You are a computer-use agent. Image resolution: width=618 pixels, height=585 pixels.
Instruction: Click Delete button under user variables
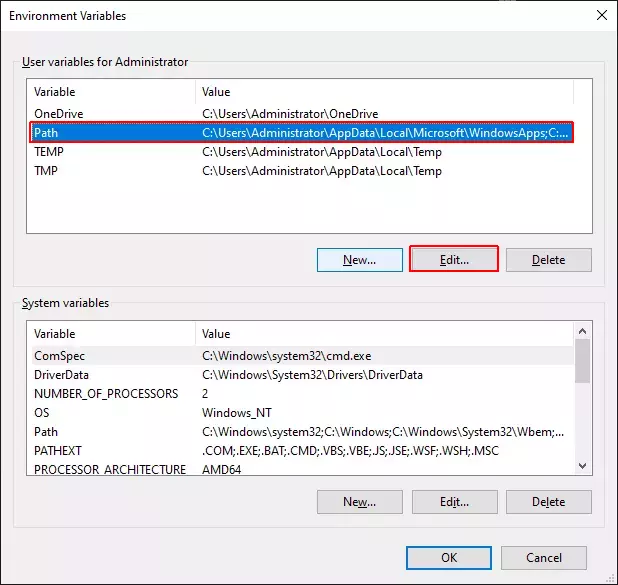click(548, 260)
